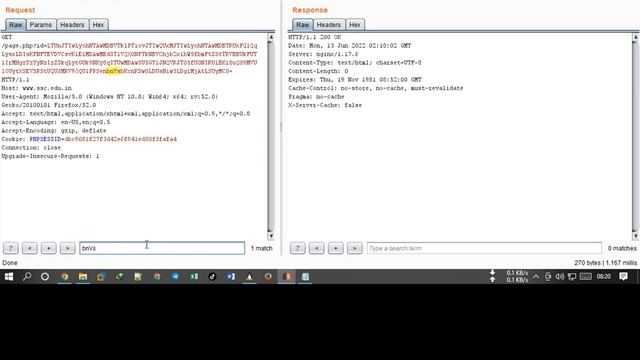Viewport: 640px width, 360px height.
Task: Click the response pane scroll-up arrow
Action: click(x=636, y=37)
